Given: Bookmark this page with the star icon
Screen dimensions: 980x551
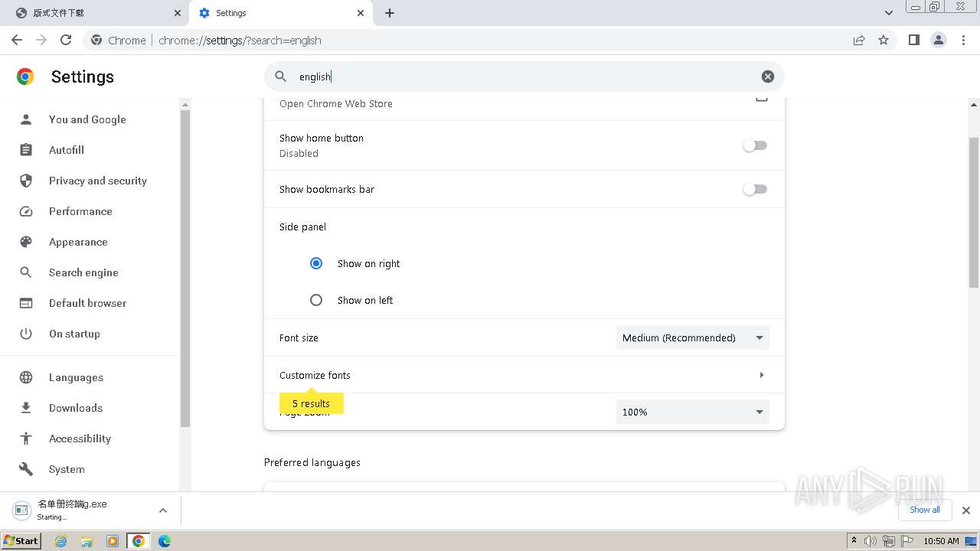Looking at the screenshot, I should [884, 40].
